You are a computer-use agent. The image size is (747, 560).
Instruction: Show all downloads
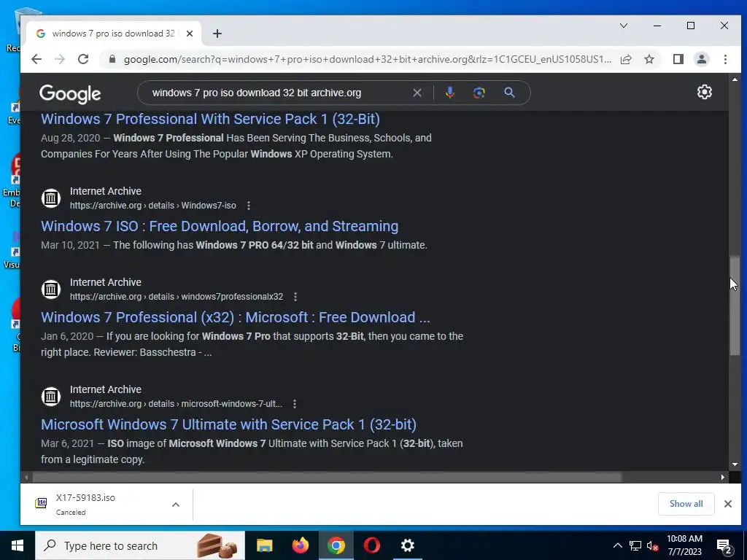tap(686, 504)
